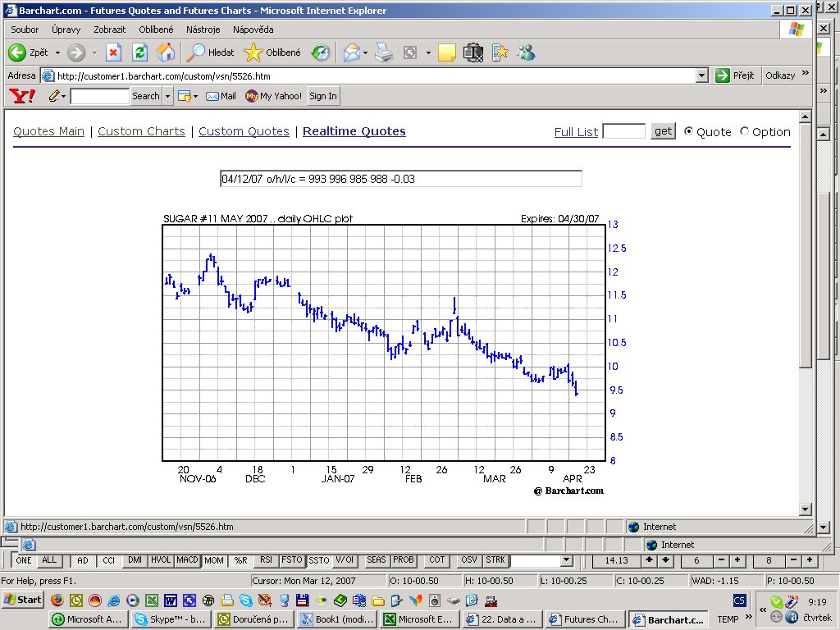
Task: Click the Stop page loading icon
Action: tap(113, 52)
